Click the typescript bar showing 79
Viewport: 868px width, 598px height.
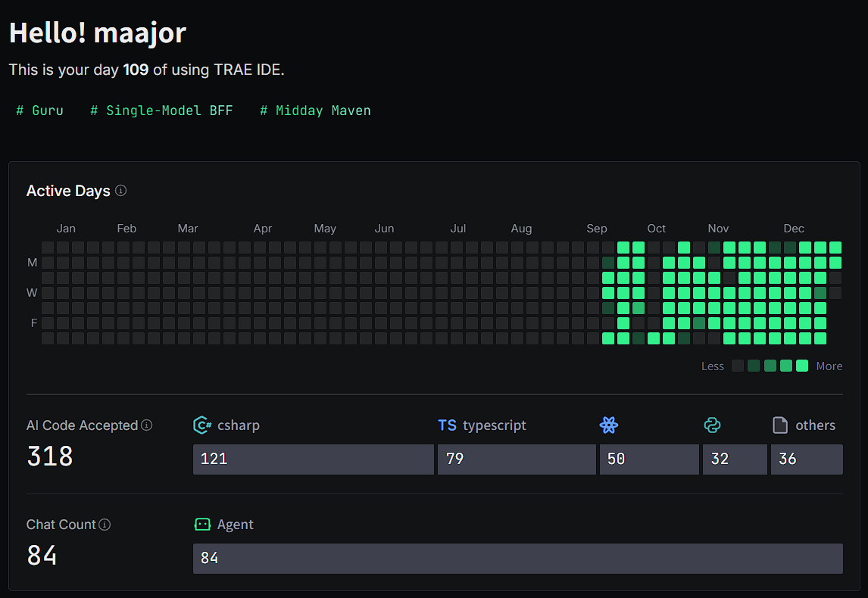517,459
